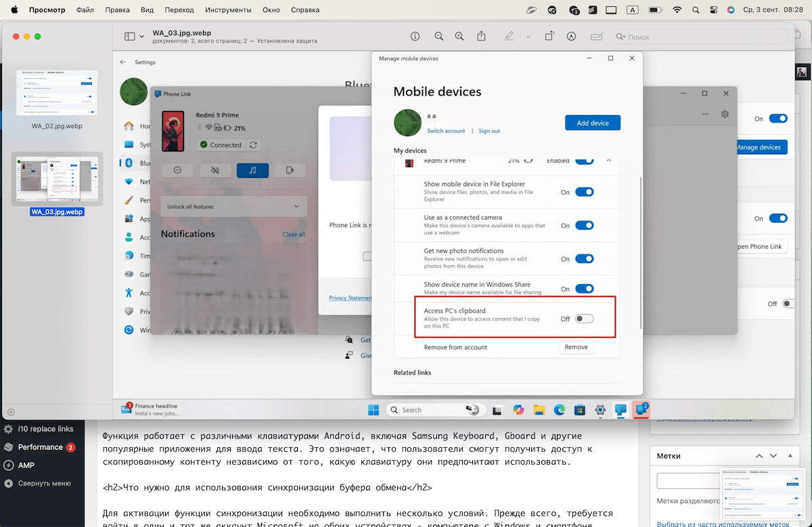Toggle Show mobile device in File Explorer

pyautogui.click(x=585, y=192)
